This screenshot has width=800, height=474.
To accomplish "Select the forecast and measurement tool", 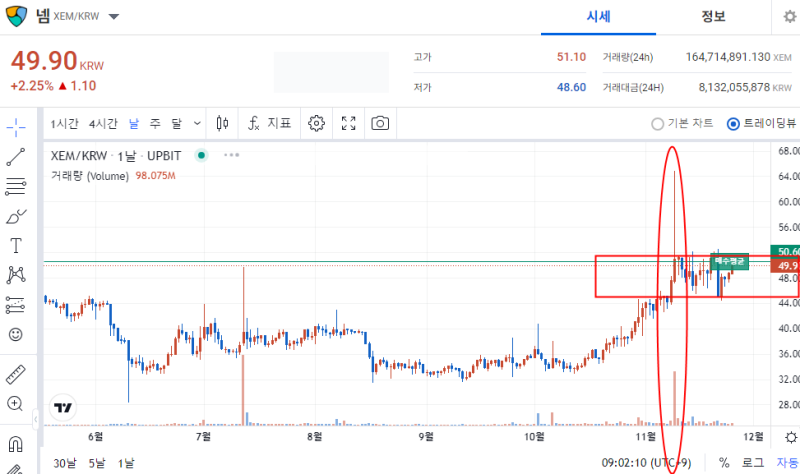I will pyautogui.click(x=16, y=305).
